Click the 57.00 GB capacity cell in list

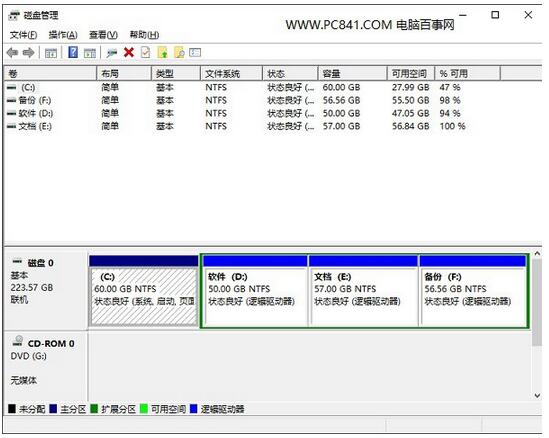pyautogui.click(x=341, y=126)
